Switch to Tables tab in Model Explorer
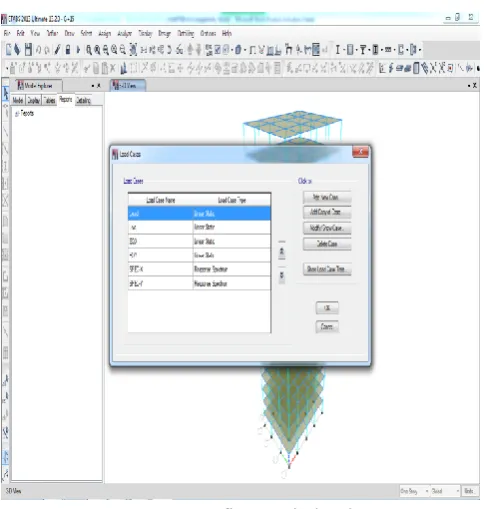 point(49,100)
